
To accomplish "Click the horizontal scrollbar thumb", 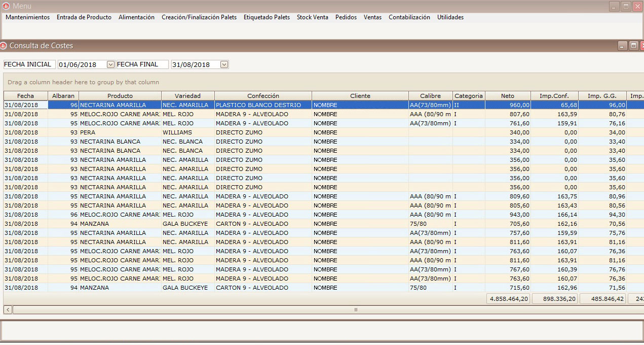I will point(355,309).
